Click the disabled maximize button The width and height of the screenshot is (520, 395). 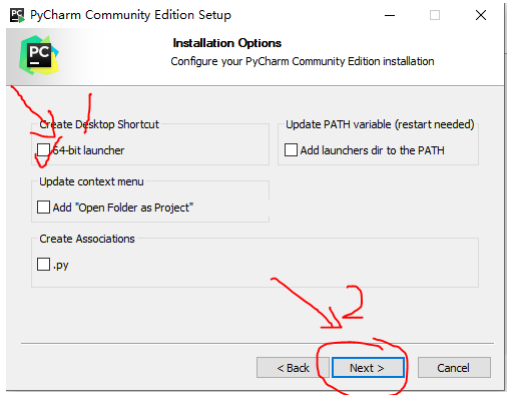coord(435,15)
